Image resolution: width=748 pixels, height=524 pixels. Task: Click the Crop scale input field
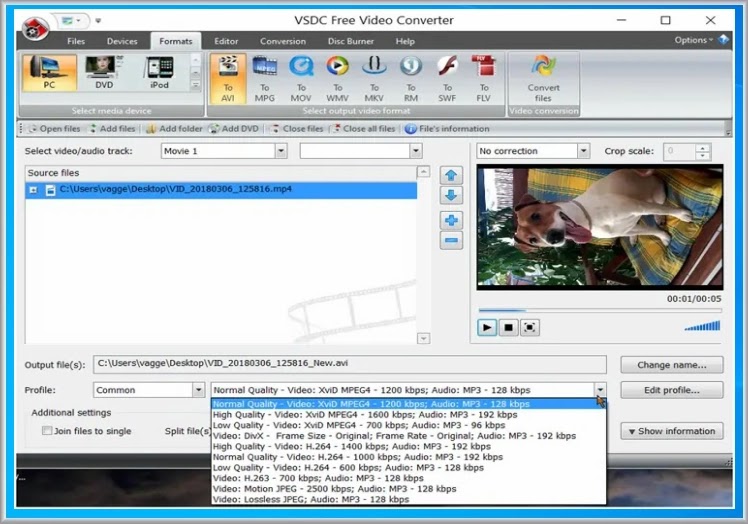pos(679,151)
